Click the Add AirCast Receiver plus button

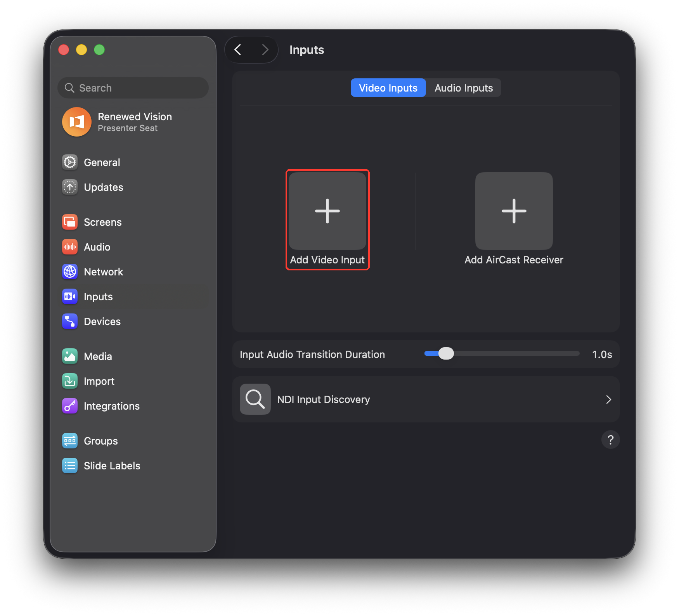(x=514, y=211)
